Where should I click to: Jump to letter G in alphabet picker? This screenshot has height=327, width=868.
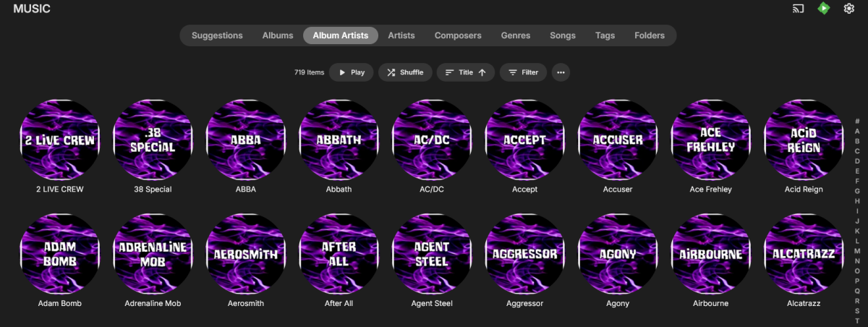857,191
